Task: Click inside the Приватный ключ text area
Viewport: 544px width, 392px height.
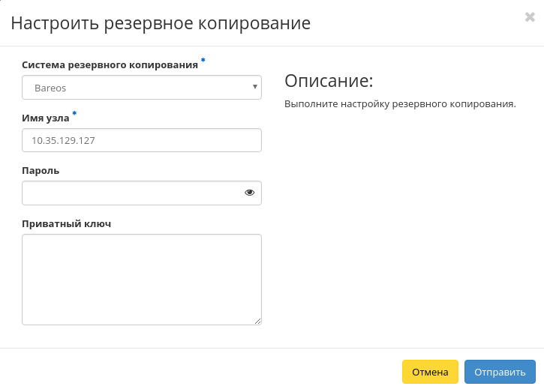Action: (x=141, y=279)
